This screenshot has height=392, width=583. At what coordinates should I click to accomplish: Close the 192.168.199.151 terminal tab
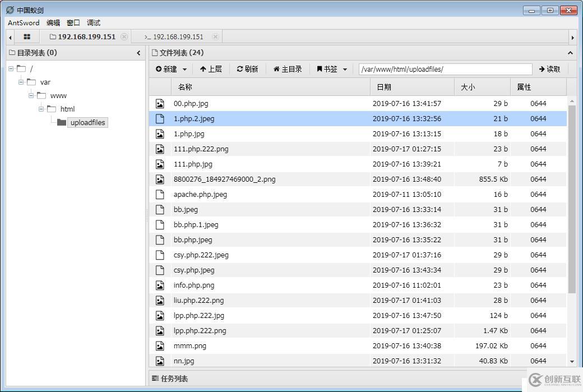point(215,37)
